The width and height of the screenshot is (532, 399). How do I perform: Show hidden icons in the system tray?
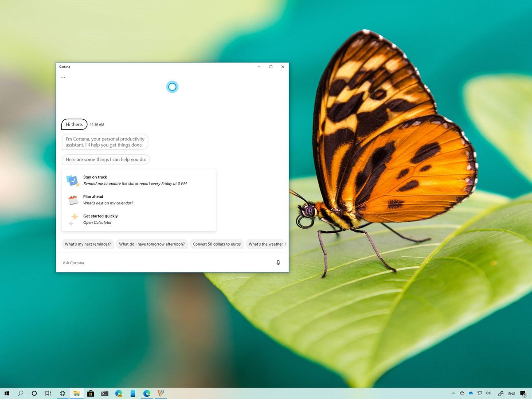tap(454, 393)
